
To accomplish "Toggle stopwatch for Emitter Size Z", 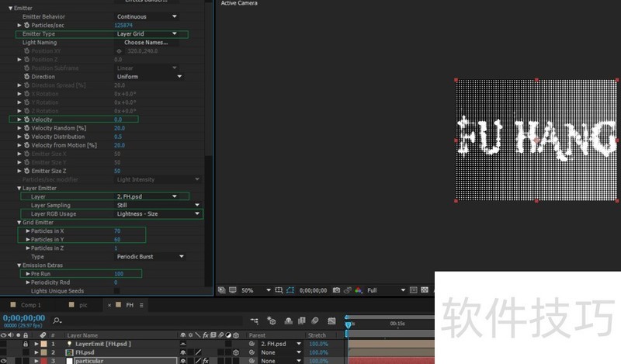I will point(27,171).
